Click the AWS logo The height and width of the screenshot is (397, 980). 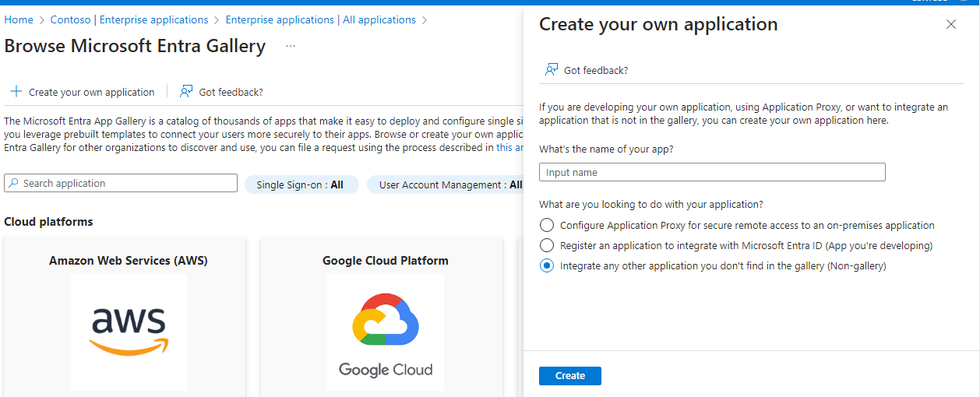(129, 332)
